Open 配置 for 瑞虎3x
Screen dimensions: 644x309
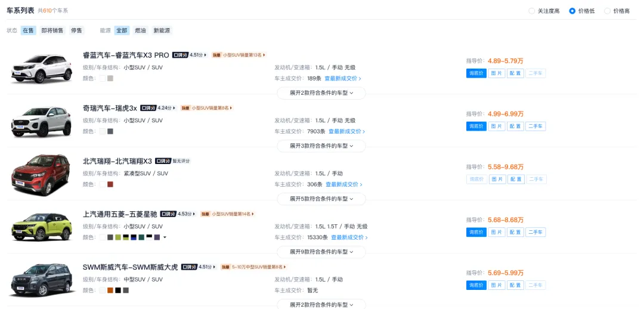(516, 126)
